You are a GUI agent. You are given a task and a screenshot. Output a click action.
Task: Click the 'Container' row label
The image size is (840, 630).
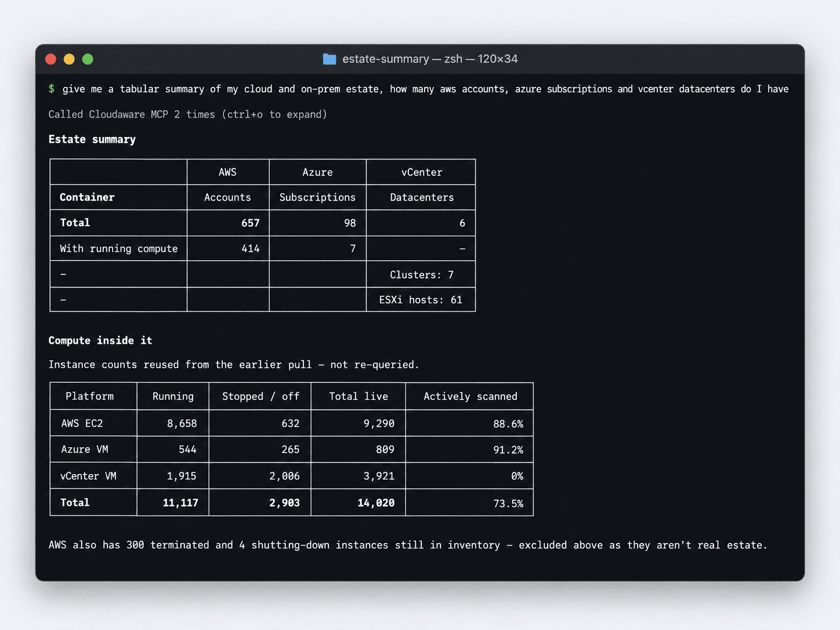point(87,197)
